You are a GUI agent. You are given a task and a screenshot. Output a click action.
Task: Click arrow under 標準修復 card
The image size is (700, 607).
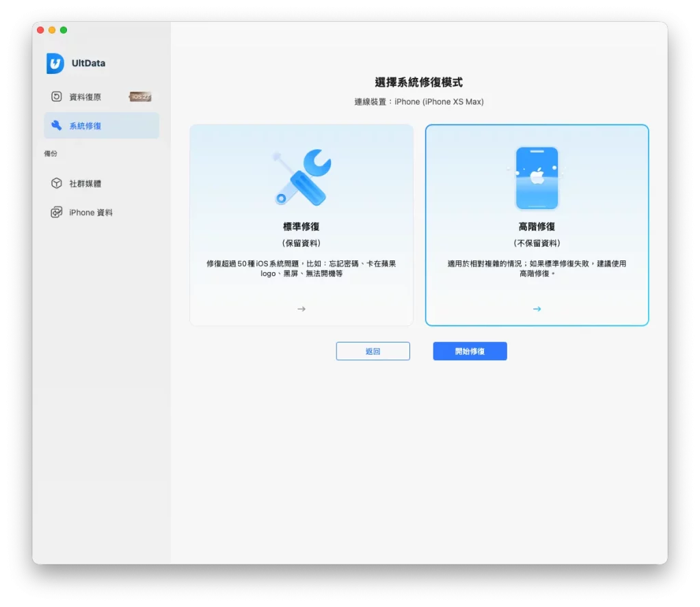click(x=301, y=309)
